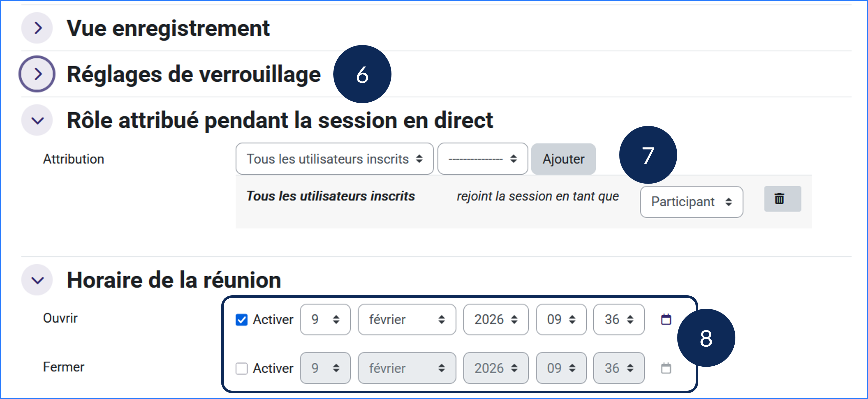Click the Ajouter button
868x399 pixels.
click(x=563, y=159)
